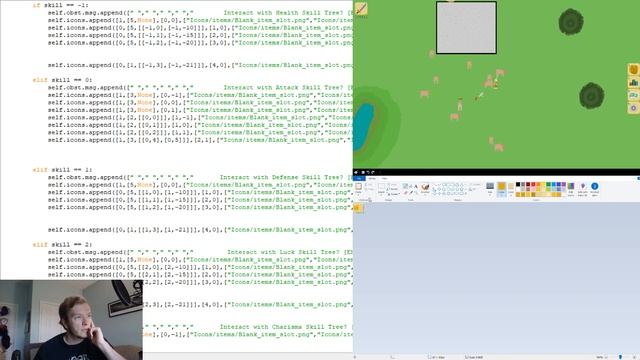640x360 pixels.
Task: Open the settings gear icon in game sidebar
Action: [633, 108]
